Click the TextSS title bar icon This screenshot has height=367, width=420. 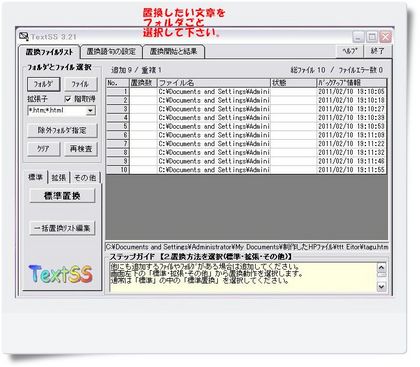point(24,36)
